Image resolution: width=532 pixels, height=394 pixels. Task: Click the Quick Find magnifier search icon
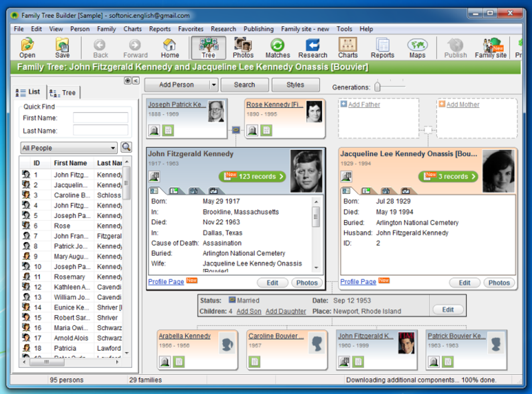pyautogui.click(x=126, y=147)
